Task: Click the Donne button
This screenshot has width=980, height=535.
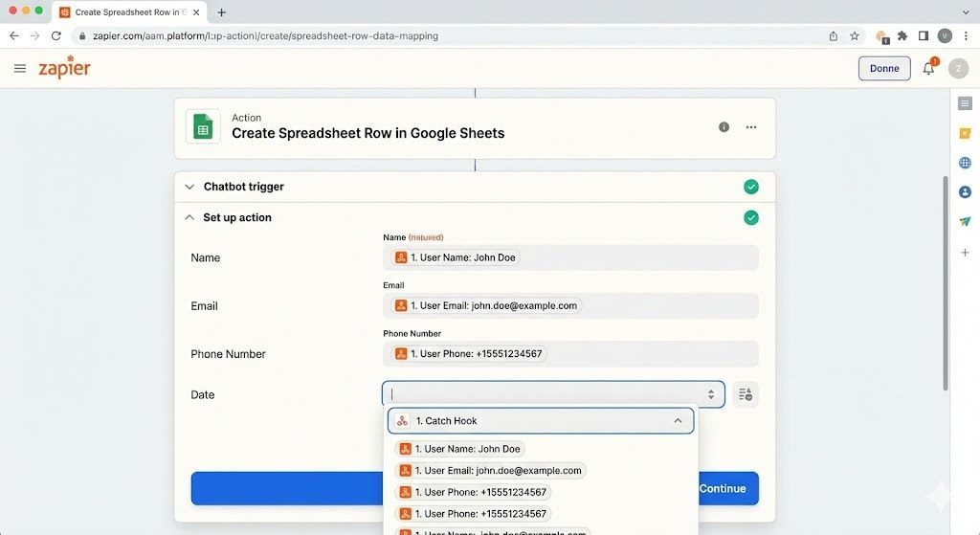Action: (x=884, y=68)
